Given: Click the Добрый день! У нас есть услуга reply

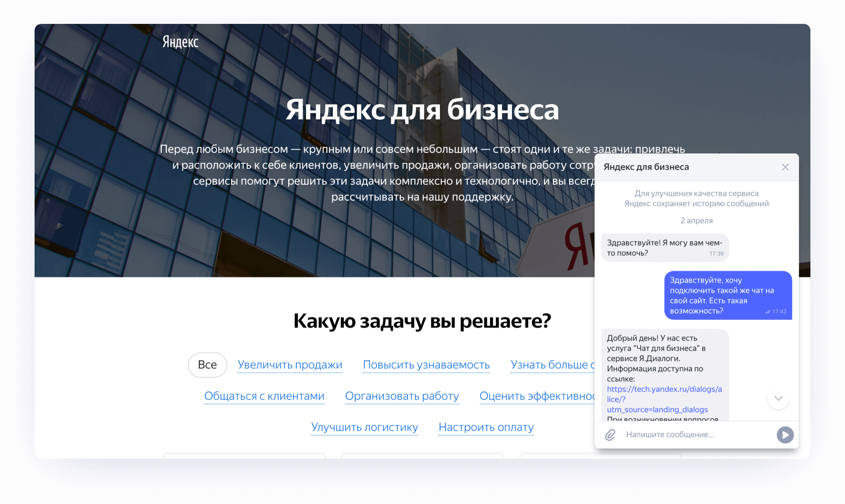Looking at the screenshot, I should 665,375.
